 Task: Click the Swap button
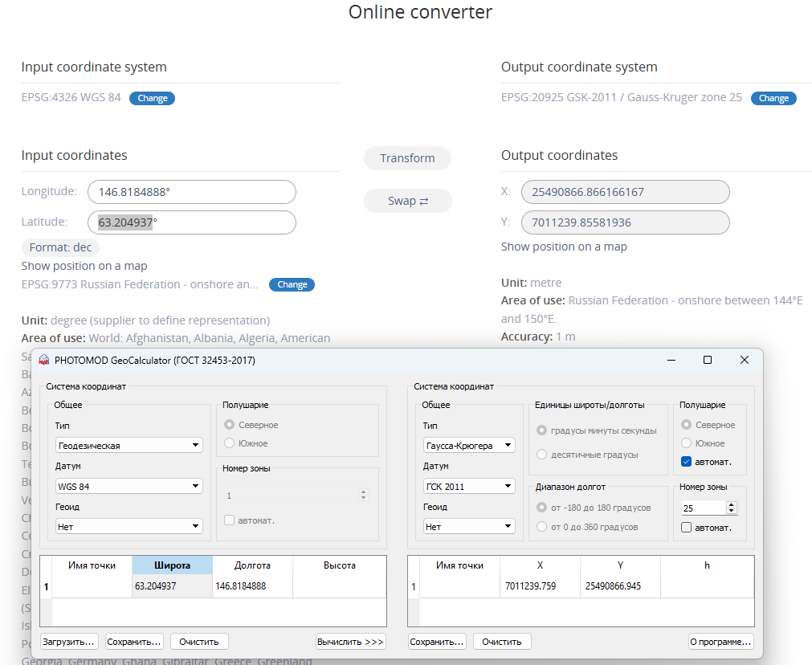coord(407,201)
